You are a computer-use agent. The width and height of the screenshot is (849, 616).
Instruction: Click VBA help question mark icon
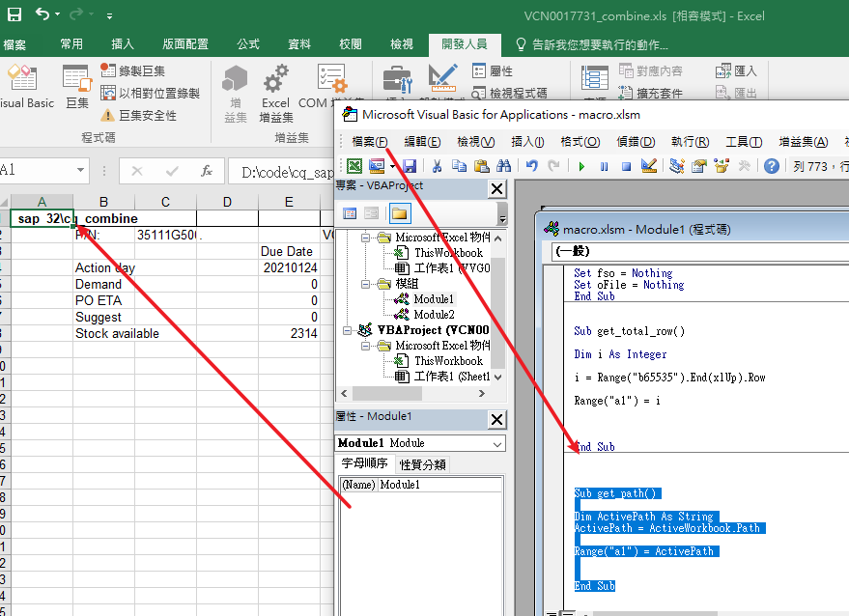(772, 166)
